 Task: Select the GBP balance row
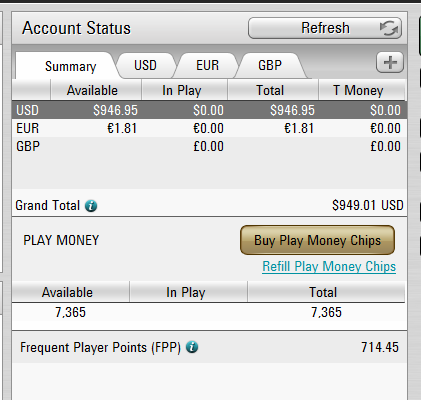click(209, 146)
